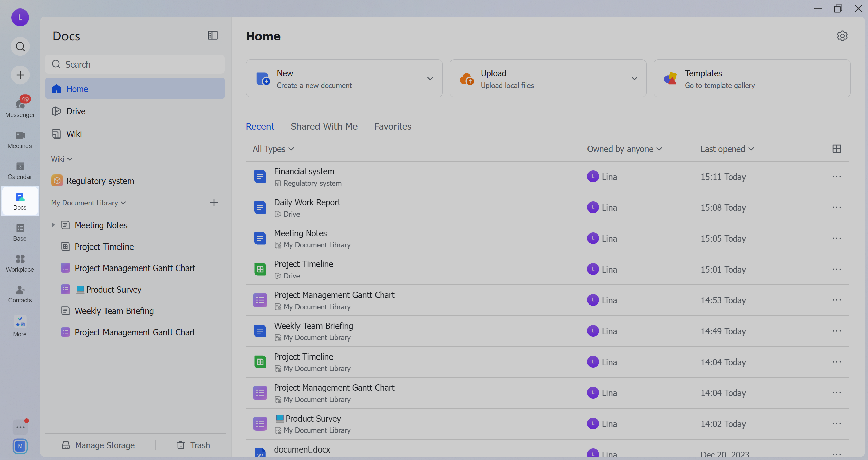
Task: Switch file list to grid view
Action: 836,149
